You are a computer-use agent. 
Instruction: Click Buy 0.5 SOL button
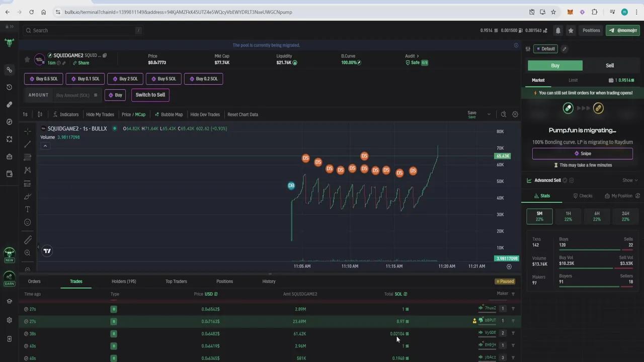coord(43,79)
